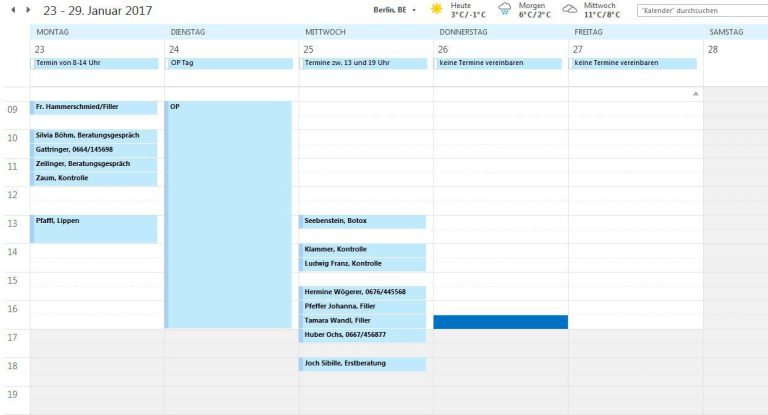
Task: Select the dark blue Thursday time slot
Action: point(500,322)
